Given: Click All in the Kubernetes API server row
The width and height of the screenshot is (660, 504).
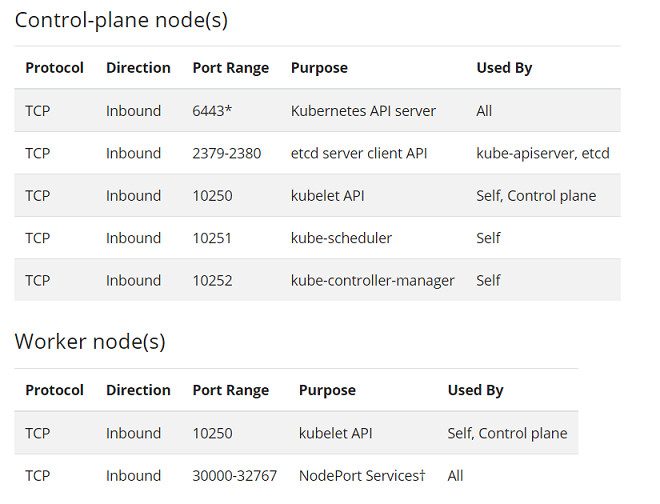Looking at the screenshot, I should coord(484,111).
